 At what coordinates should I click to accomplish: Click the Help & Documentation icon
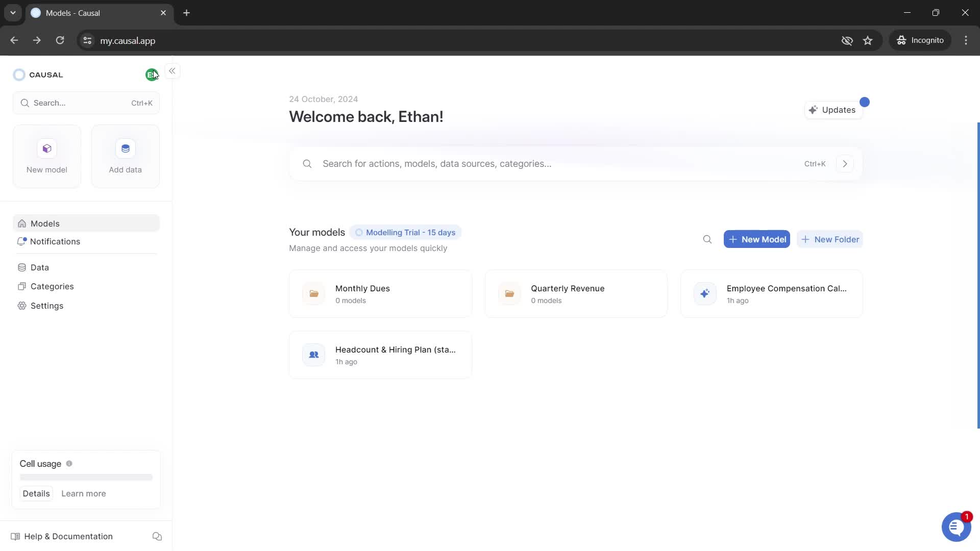[x=14, y=536]
